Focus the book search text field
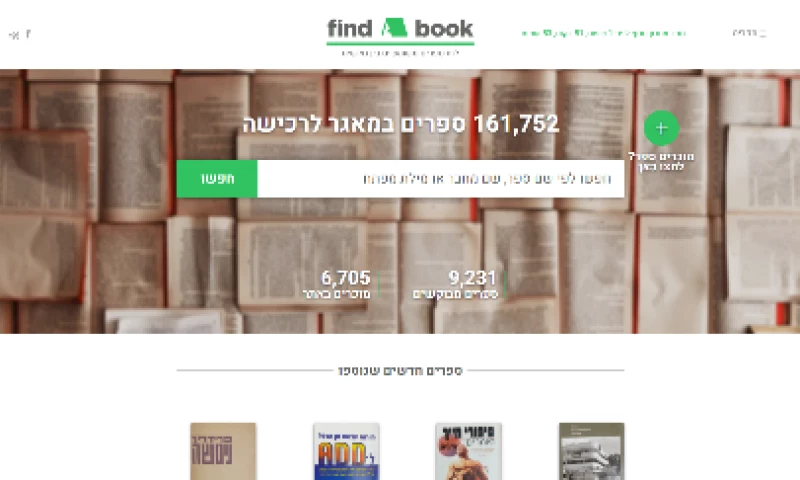 (x=441, y=179)
